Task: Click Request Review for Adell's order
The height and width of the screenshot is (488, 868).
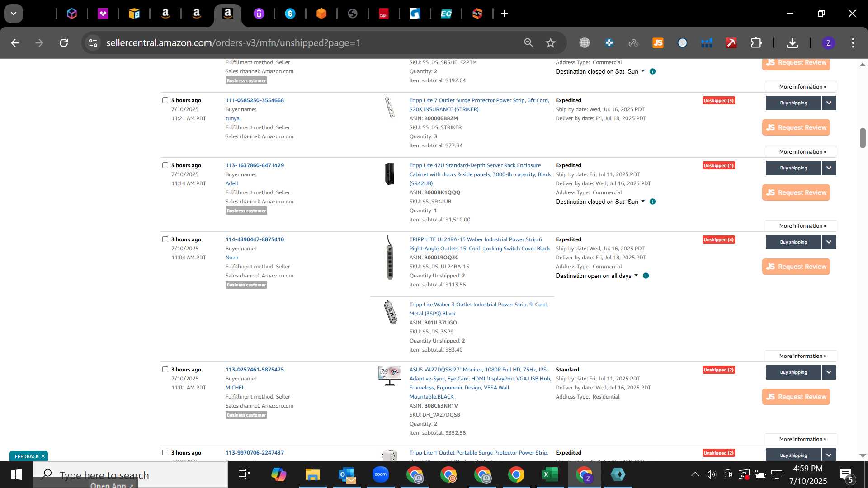Action: (796, 192)
